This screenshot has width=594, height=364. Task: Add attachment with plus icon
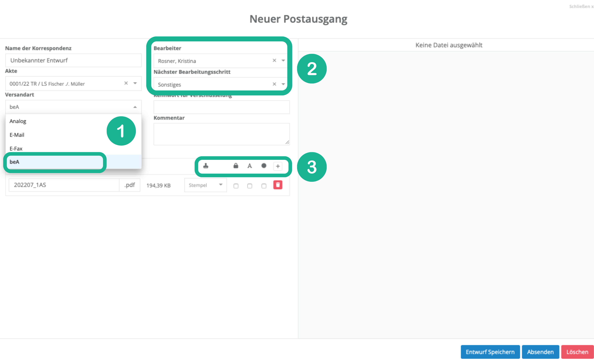[x=278, y=166]
